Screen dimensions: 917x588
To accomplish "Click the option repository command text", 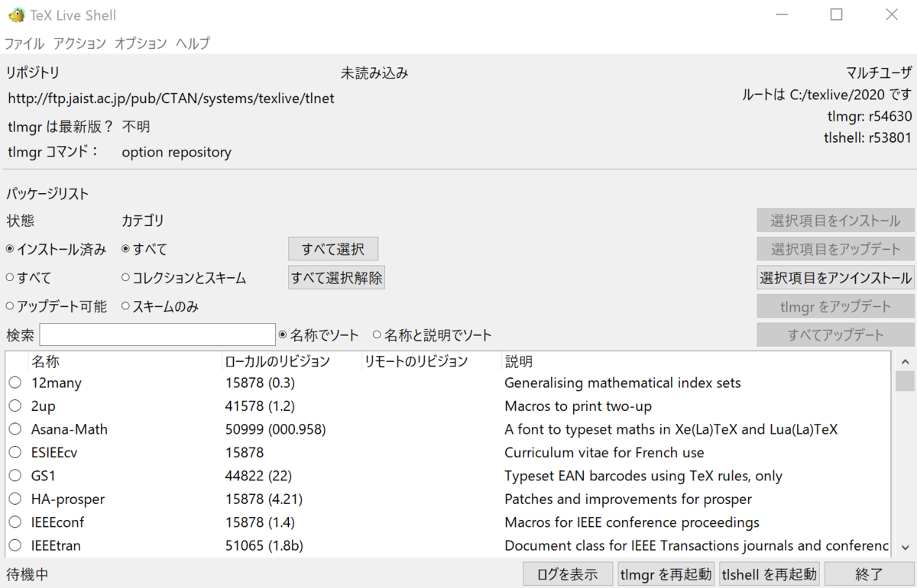I will [177, 152].
